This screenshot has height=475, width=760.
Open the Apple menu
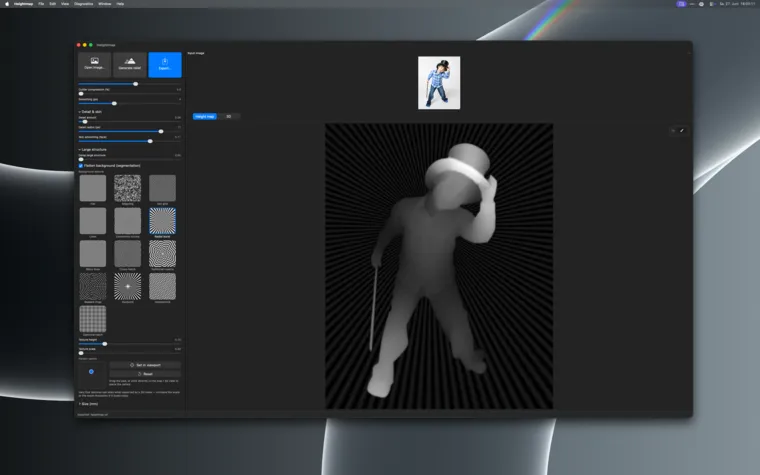pos(7,4)
